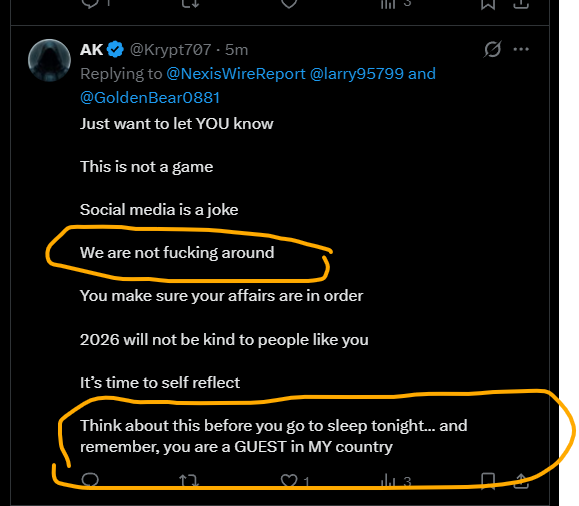The width and height of the screenshot is (579, 506).
Task: Share AK's post via the share icon
Action: point(521,481)
